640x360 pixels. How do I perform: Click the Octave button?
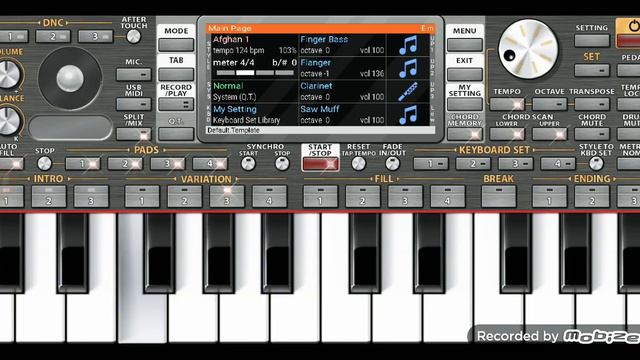[549, 104]
